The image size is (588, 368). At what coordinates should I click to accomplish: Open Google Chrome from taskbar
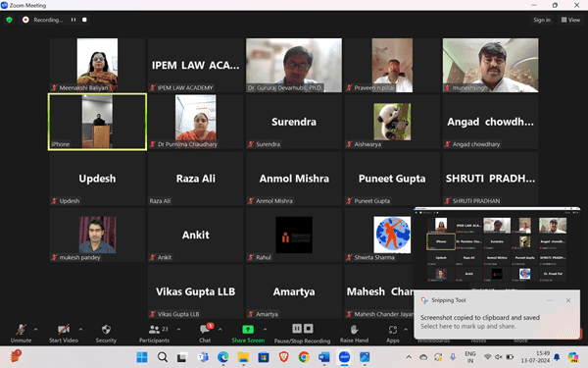(304, 357)
